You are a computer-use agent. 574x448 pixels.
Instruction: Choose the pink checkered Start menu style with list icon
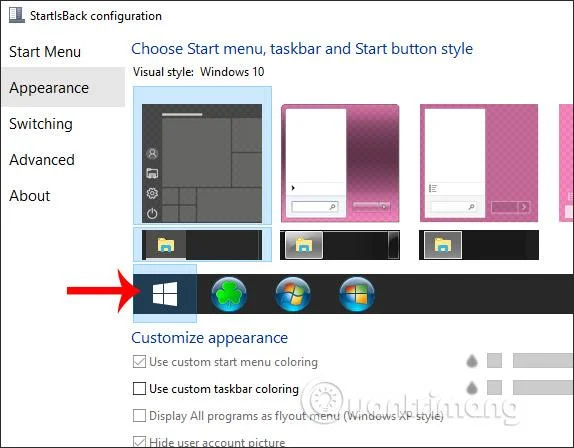(479, 163)
